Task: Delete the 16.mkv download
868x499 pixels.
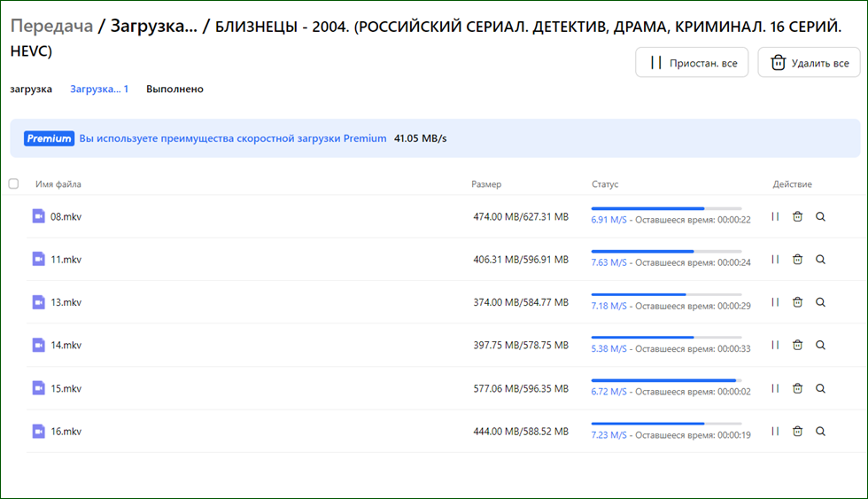Action: coord(798,431)
